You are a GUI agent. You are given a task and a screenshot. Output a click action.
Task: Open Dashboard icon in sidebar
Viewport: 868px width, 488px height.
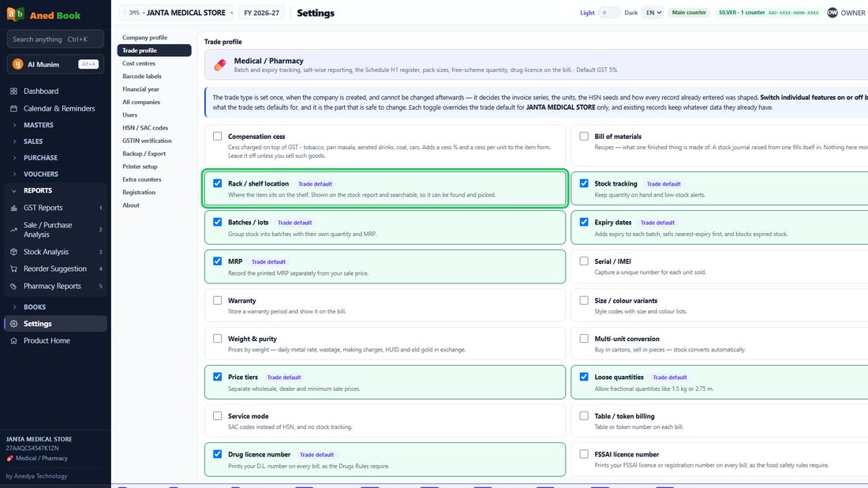tap(14, 92)
